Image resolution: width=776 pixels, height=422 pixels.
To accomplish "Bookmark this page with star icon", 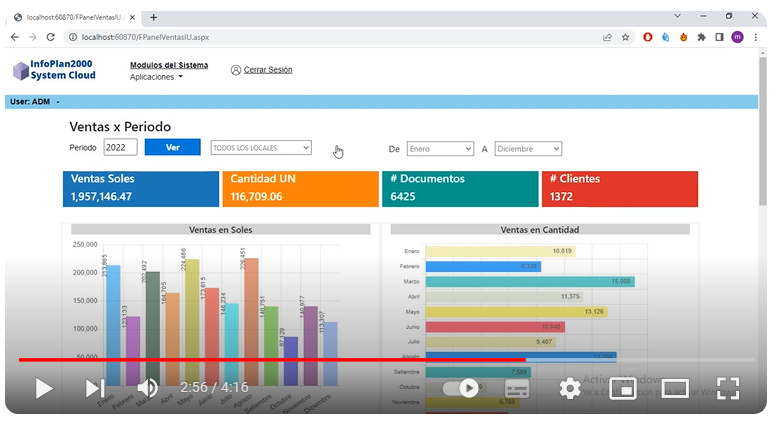I will (x=626, y=37).
